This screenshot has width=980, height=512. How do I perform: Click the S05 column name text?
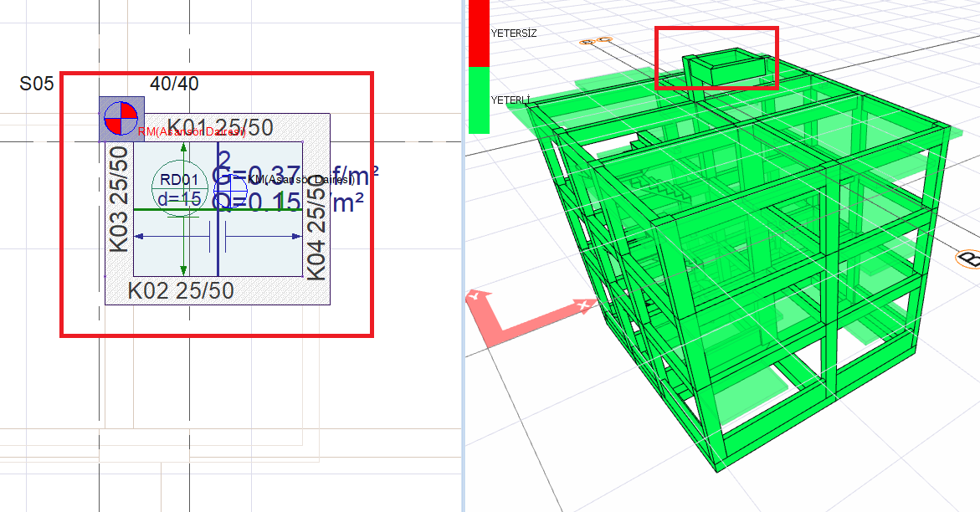pos(37,84)
